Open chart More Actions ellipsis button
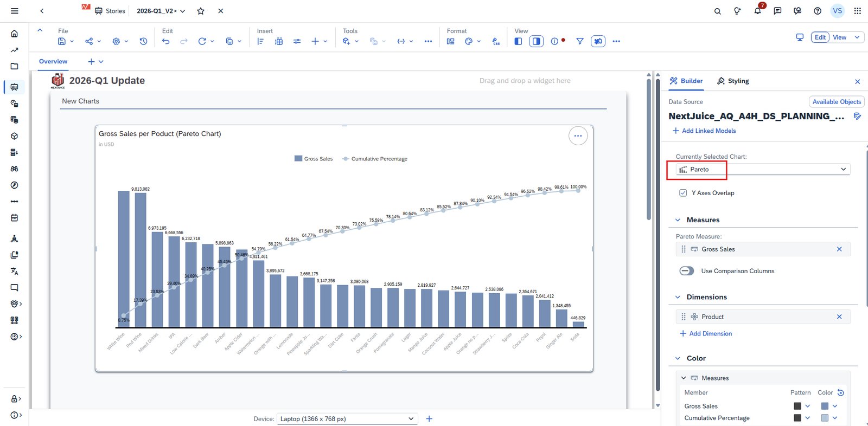Image resolution: width=868 pixels, height=426 pixels. 578,135
